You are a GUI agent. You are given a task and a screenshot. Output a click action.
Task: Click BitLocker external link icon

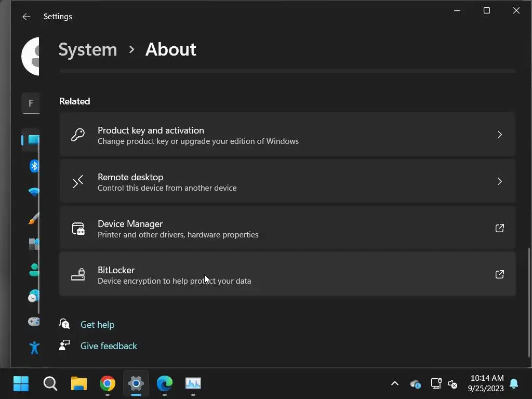tap(499, 274)
